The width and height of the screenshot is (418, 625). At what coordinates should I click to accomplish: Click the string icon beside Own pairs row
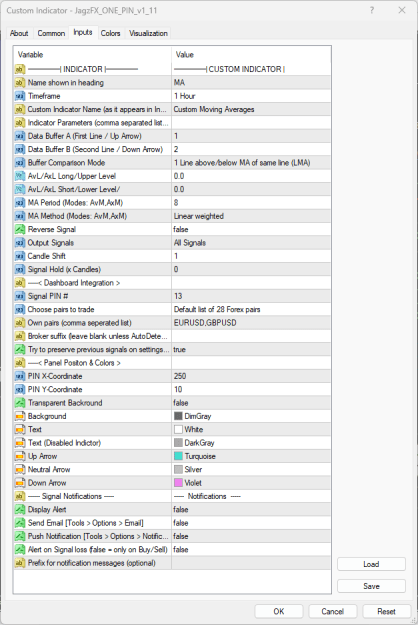(x=20, y=323)
